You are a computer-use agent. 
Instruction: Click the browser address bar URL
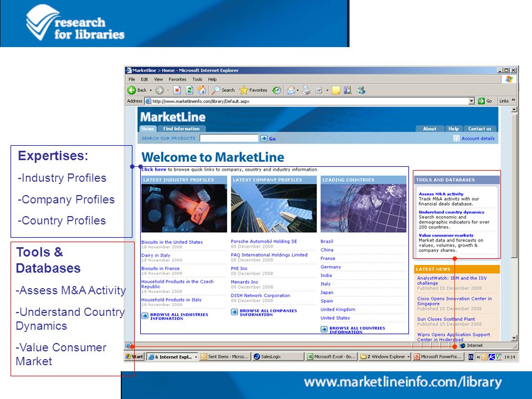tap(201, 101)
